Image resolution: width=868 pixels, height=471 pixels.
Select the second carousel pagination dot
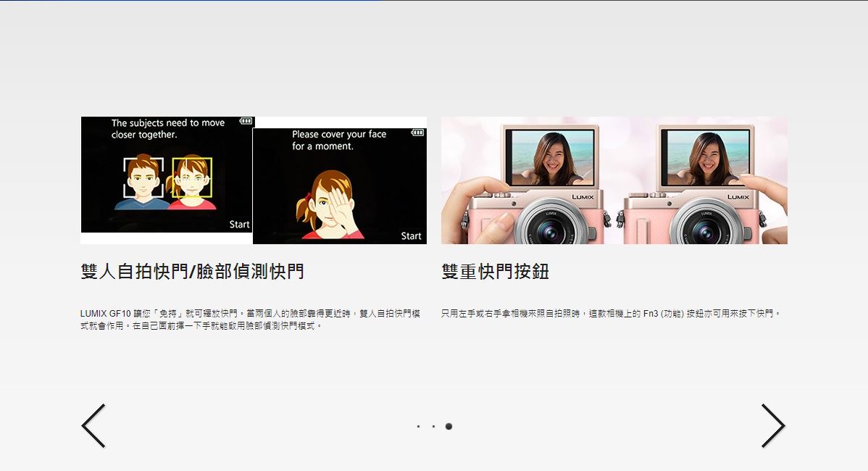pyautogui.click(x=433, y=426)
